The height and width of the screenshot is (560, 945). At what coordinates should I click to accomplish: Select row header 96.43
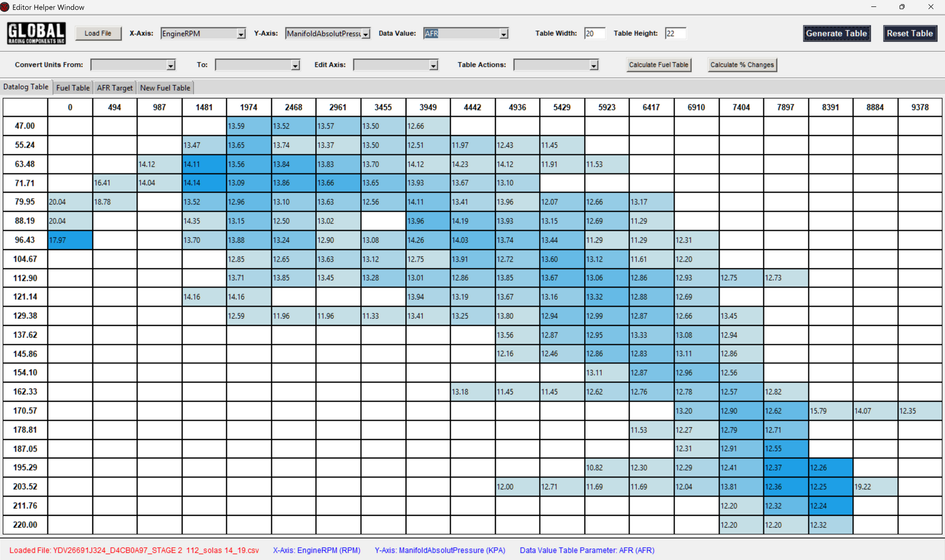25,240
